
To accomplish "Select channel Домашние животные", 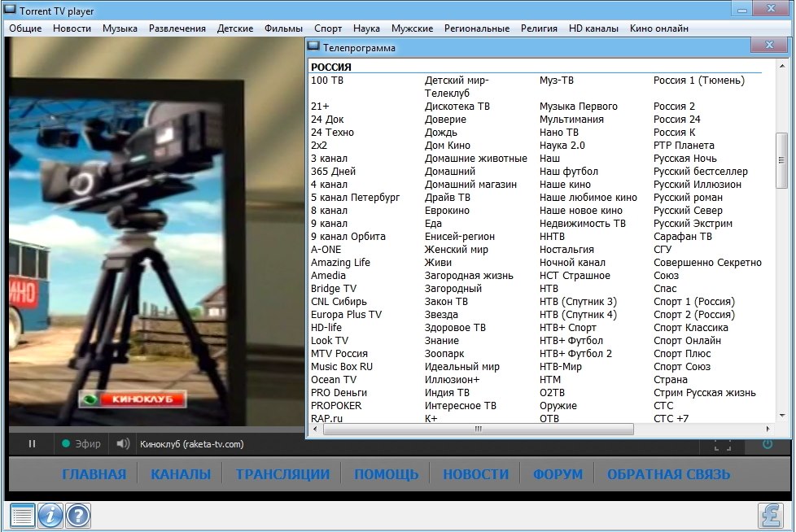I will tap(475, 159).
